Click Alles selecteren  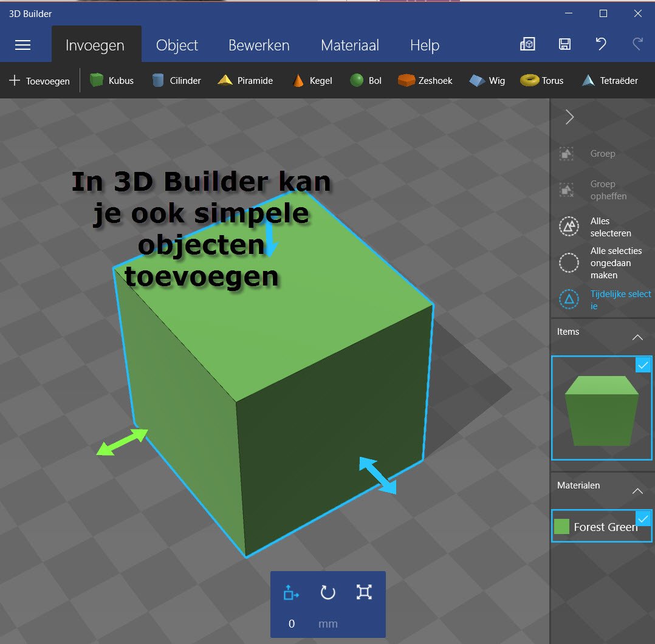click(x=595, y=227)
